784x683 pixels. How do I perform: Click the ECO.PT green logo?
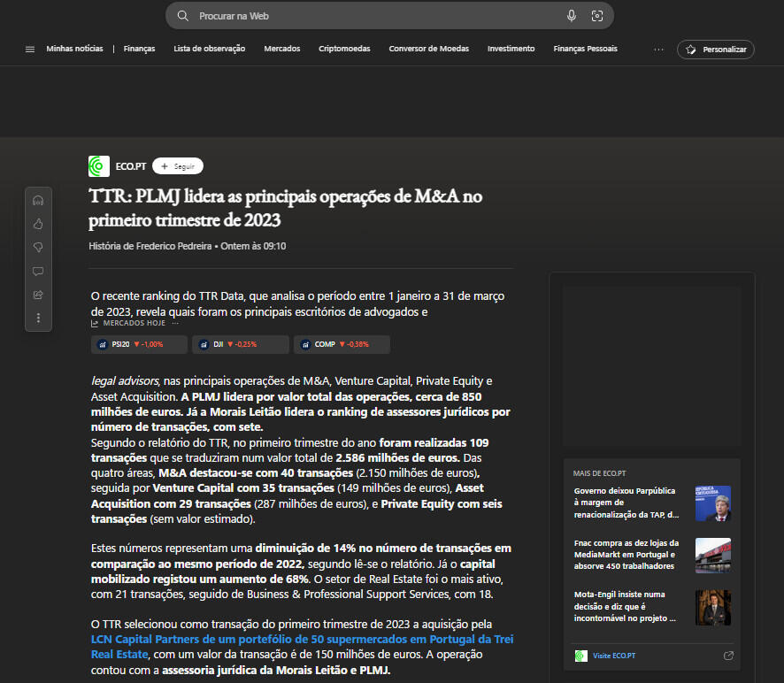click(x=99, y=166)
